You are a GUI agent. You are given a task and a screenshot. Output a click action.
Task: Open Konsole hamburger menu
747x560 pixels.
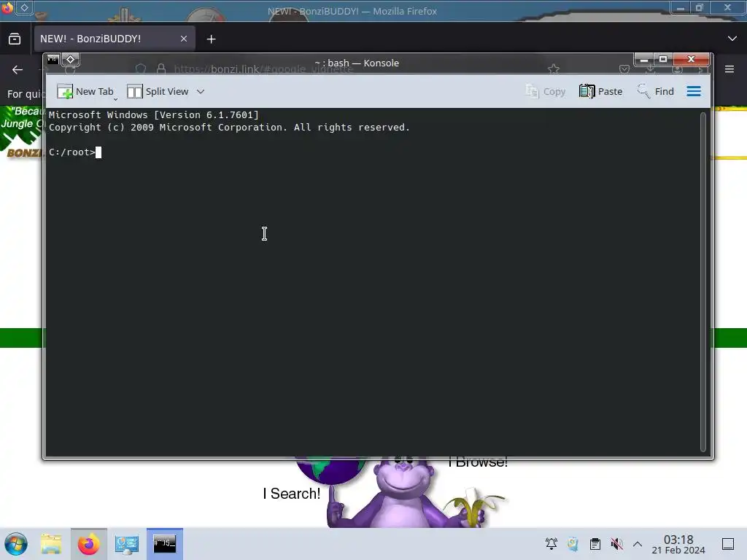(x=694, y=91)
